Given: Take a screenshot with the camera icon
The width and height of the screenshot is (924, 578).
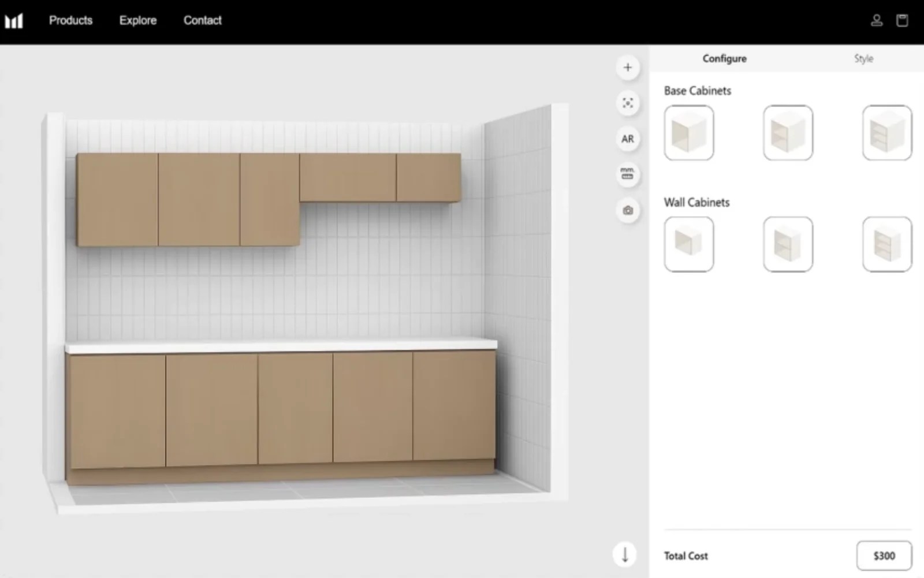Looking at the screenshot, I should pos(628,210).
